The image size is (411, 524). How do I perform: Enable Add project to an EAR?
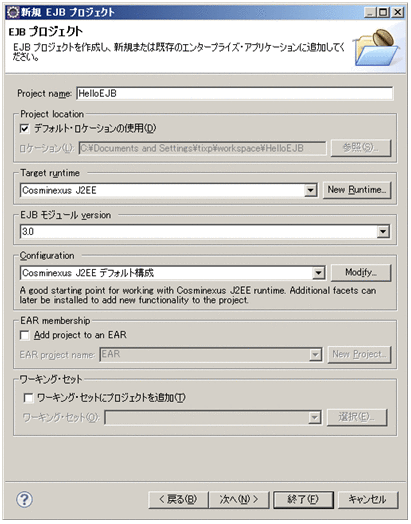[24, 335]
